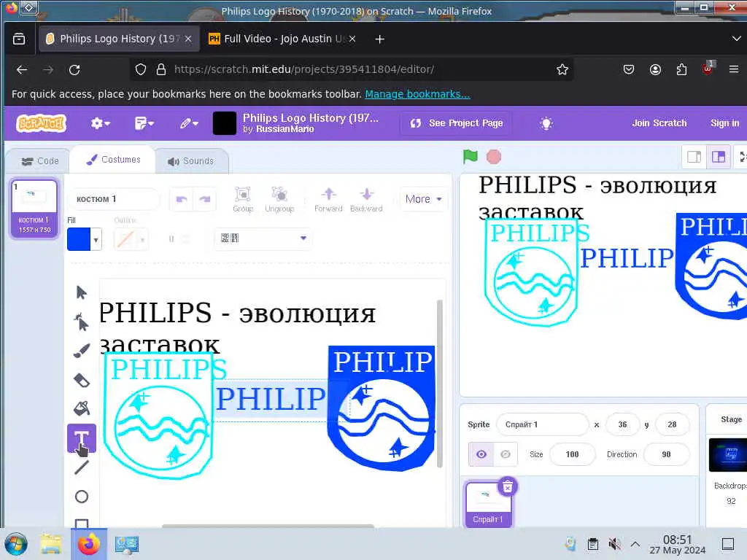This screenshot has width=747, height=560.
Task: Select the arrow Select tool
Action: point(82,292)
